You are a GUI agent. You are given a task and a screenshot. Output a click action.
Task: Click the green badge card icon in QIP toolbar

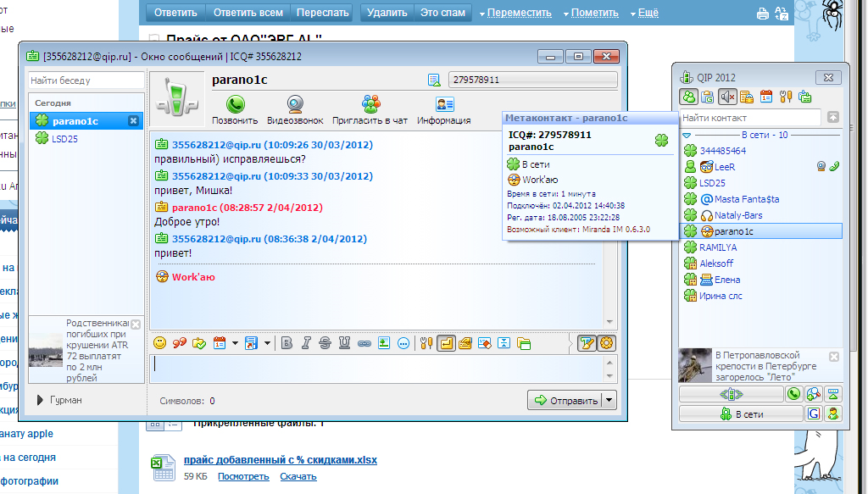805,97
